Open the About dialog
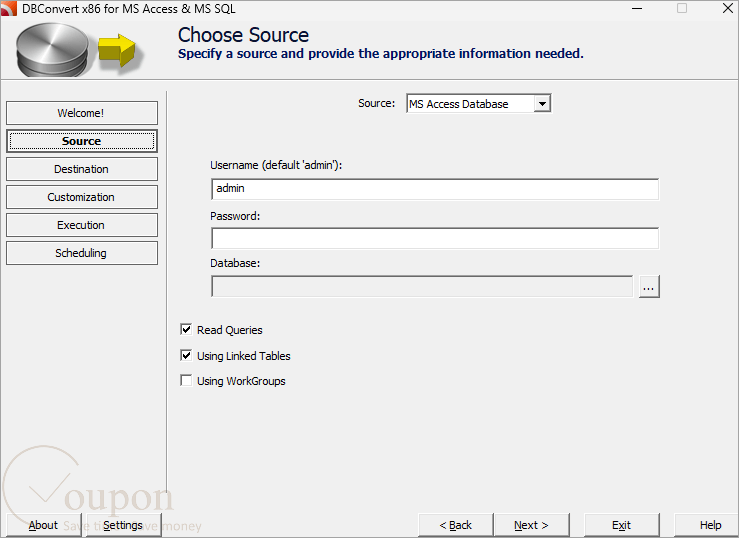 [x=43, y=525]
